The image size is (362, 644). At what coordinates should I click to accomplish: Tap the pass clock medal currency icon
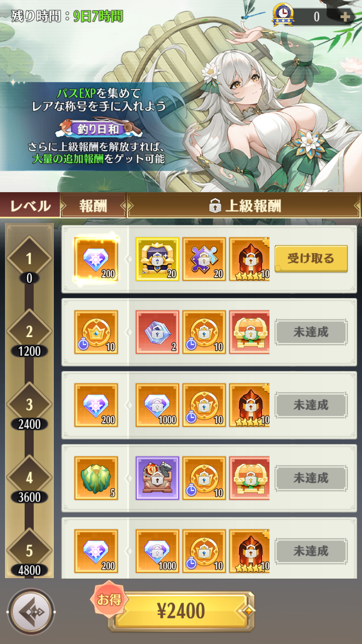[x=283, y=15]
